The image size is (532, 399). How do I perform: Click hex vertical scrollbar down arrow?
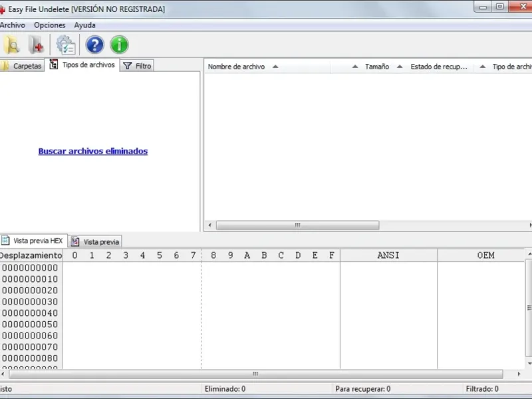(x=529, y=364)
